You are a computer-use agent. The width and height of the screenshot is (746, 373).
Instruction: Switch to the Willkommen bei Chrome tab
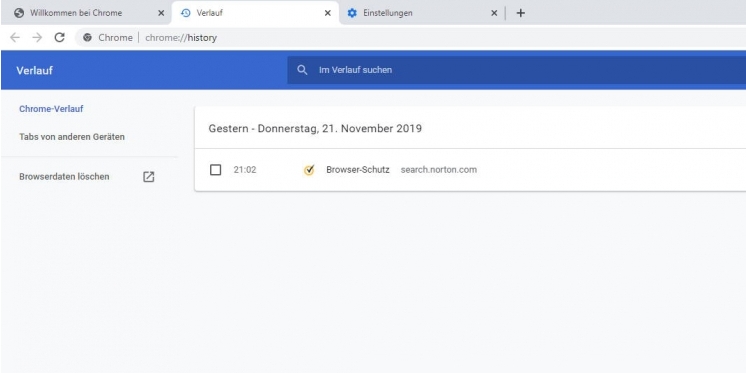(x=86, y=13)
